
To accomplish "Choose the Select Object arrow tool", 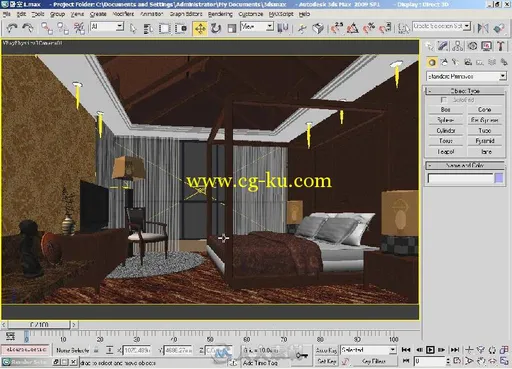I will (133, 29).
